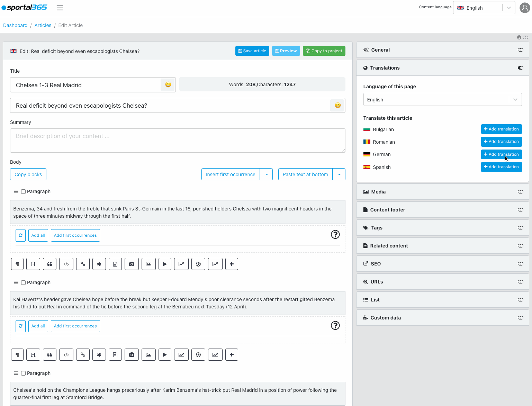This screenshot has height=406, width=532.
Task: Add a code embed block below the Benzema paragraph
Action: click(x=66, y=264)
